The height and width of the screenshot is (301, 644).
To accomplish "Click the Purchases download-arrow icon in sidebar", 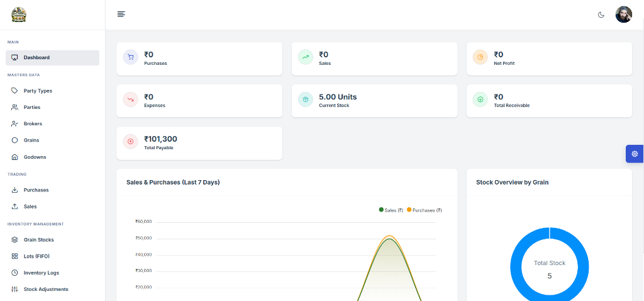I will tap(15, 190).
